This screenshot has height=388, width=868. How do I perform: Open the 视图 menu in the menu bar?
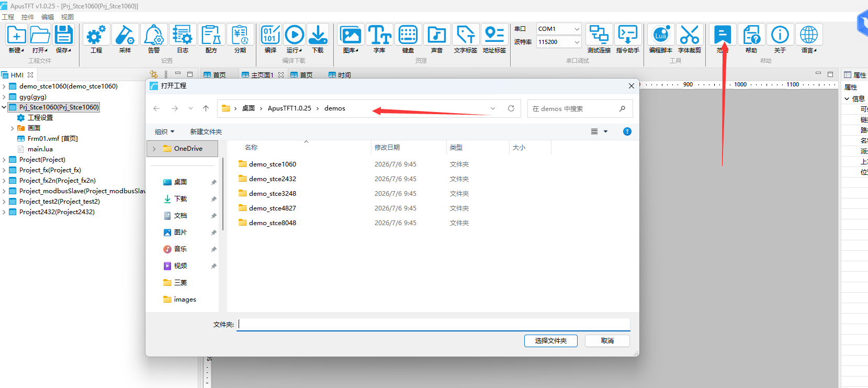(67, 17)
